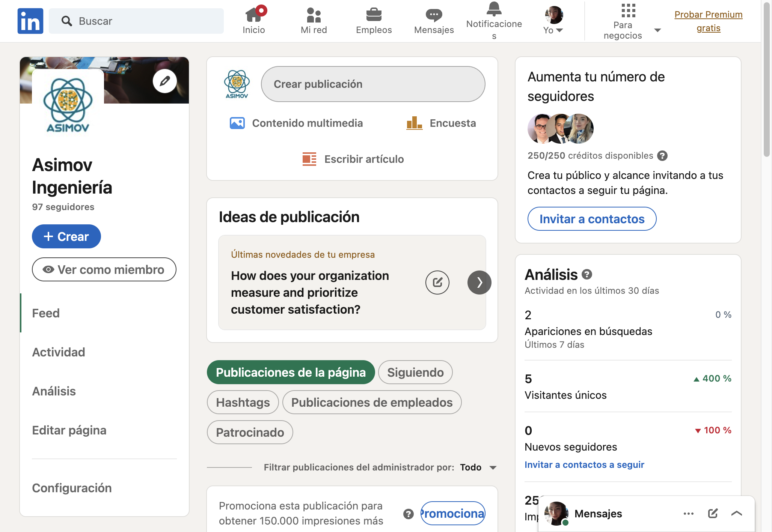The image size is (772, 532).
Task: Select Publicaciones de la página filter
Action: point(291,372)
